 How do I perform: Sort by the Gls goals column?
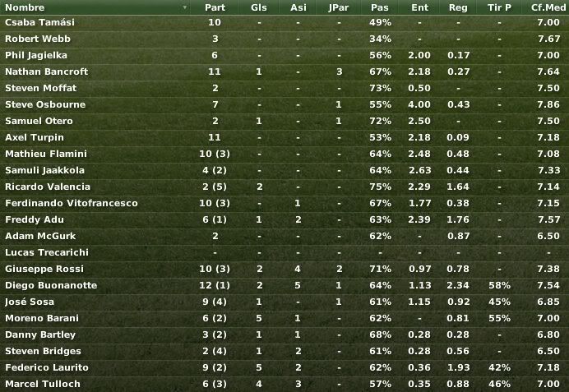[259, 7]
